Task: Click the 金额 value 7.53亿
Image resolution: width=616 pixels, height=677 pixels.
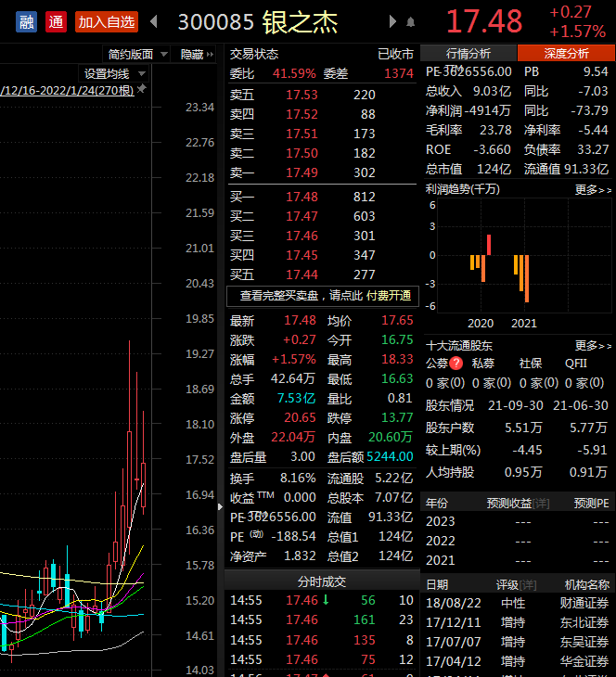Action: 296,398
